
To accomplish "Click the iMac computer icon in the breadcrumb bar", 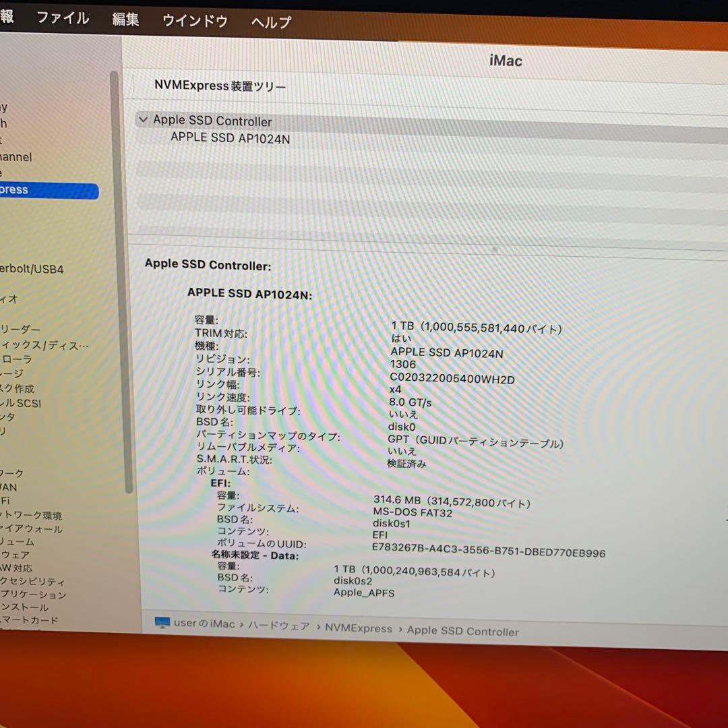I will tap(162, 624).
